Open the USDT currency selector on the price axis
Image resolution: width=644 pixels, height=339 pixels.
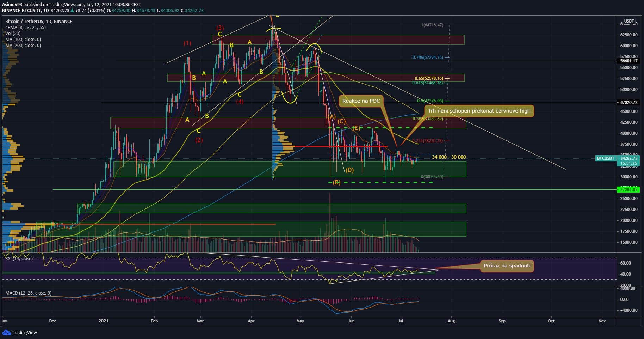(629, 21)
